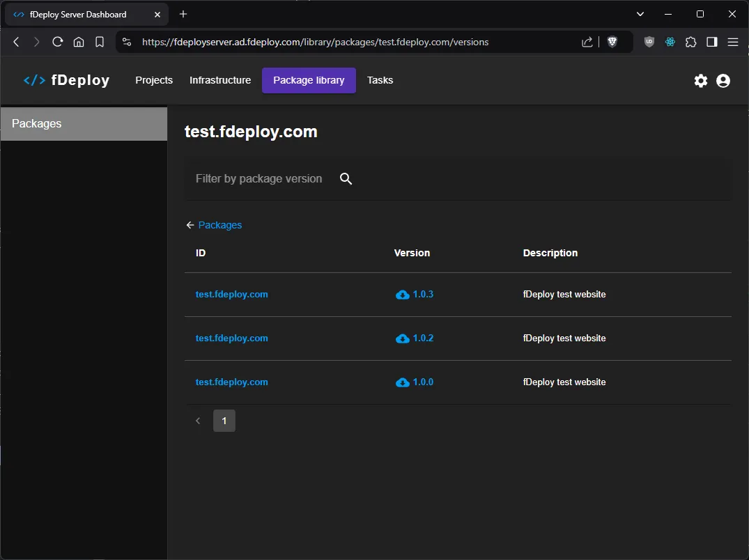This screenshot has width=749, height=560.
Task: Open the Infrastructure section
Action: [219, 79]
